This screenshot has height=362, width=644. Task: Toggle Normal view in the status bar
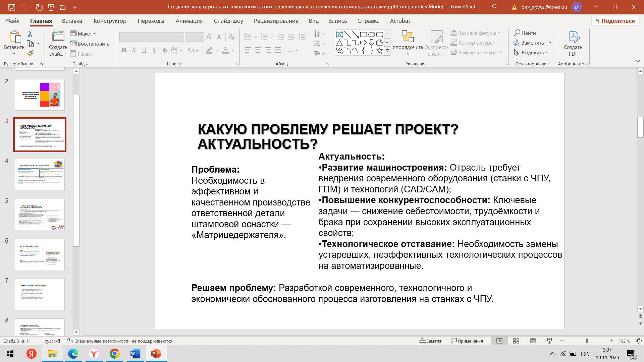[499, 341]
